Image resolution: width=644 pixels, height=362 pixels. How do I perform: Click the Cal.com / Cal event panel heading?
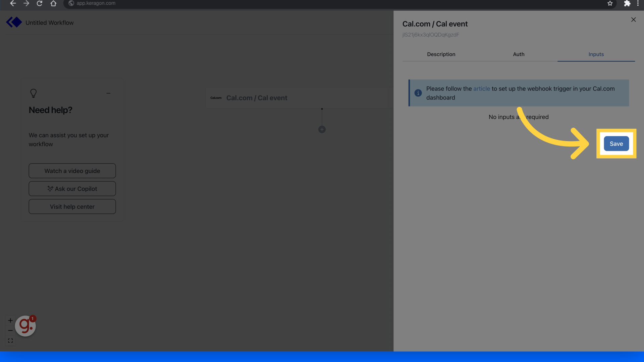point(435,24)
